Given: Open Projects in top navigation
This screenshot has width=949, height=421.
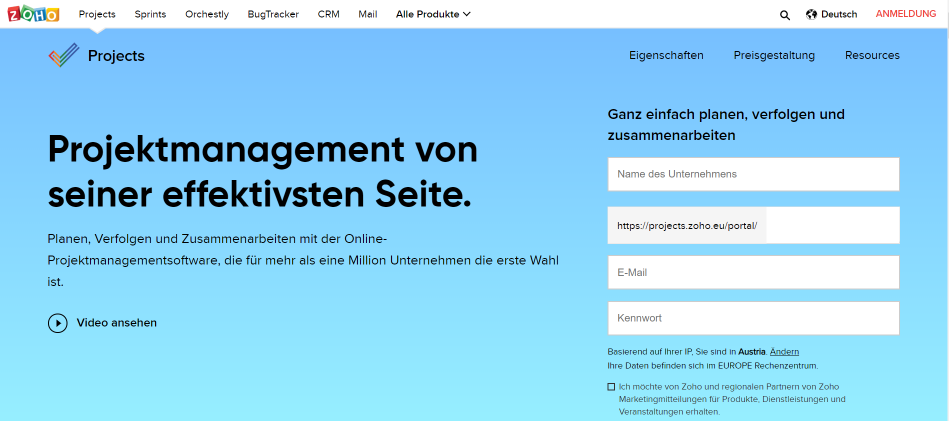Looking at the screenshot, I should [x=97, y=15].
